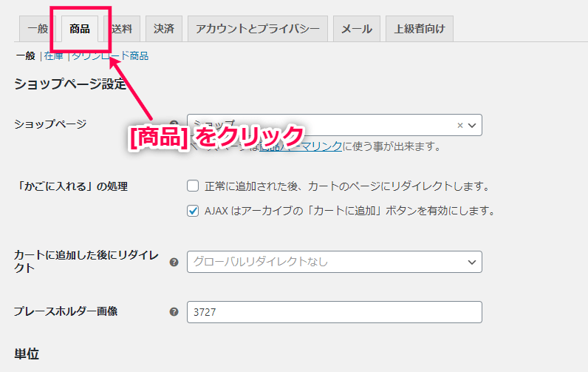588x372 pixels.
Task: Expand the ショップページ dropdown arrow
Action: (x=472, y=126)
